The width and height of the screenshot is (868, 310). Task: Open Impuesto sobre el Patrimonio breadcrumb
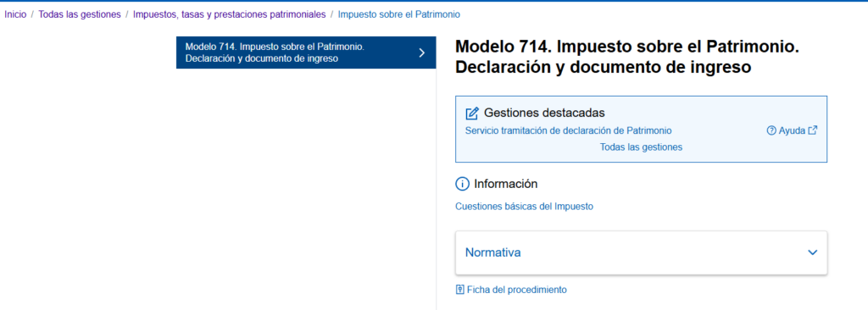tap(398, 15)
